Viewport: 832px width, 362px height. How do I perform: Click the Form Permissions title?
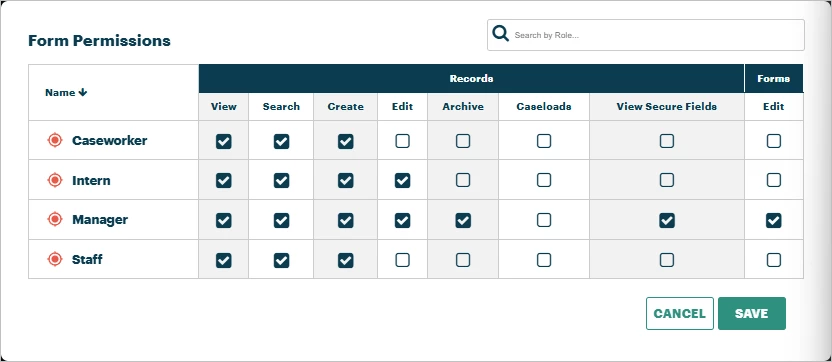pyautogui.click(x=99, y=41)
